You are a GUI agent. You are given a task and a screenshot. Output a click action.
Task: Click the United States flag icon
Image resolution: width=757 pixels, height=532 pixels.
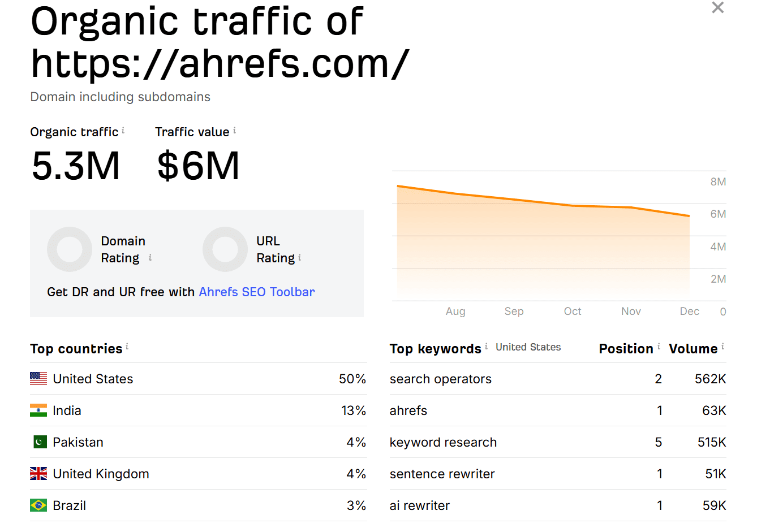tap(38, 378)
